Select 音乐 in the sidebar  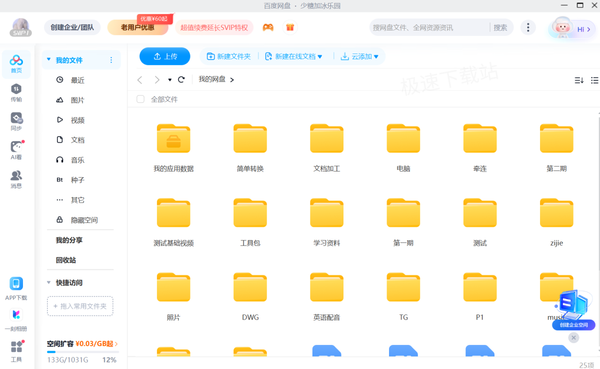tap(77, 160)
